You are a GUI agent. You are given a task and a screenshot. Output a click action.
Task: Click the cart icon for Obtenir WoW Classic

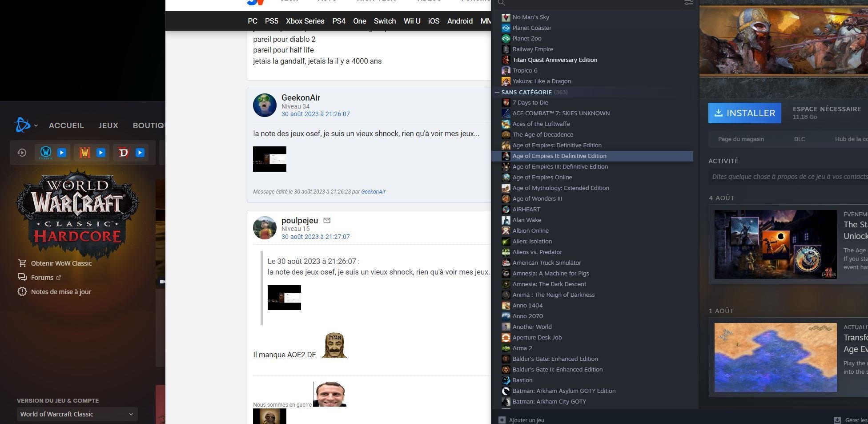coord(22,263)
